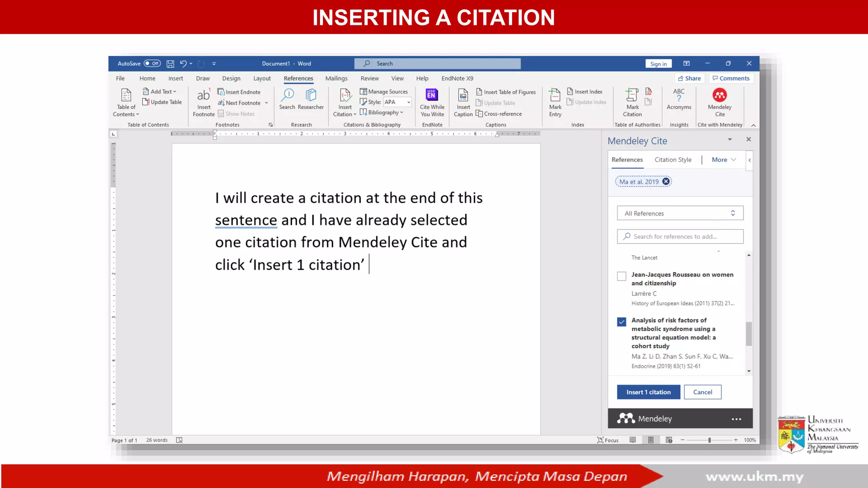868x488 pixels.
Task: Click the Undo arrow icon
Action: coord(183,64)
